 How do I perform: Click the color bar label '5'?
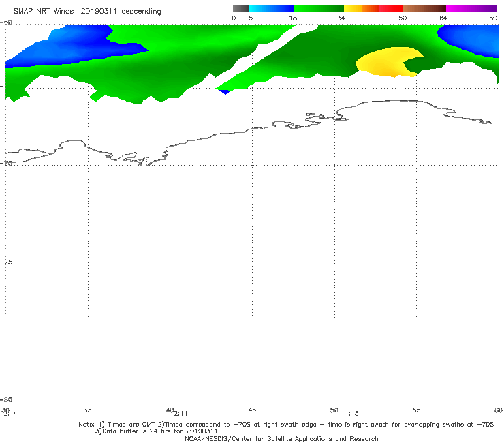point(251,18)
